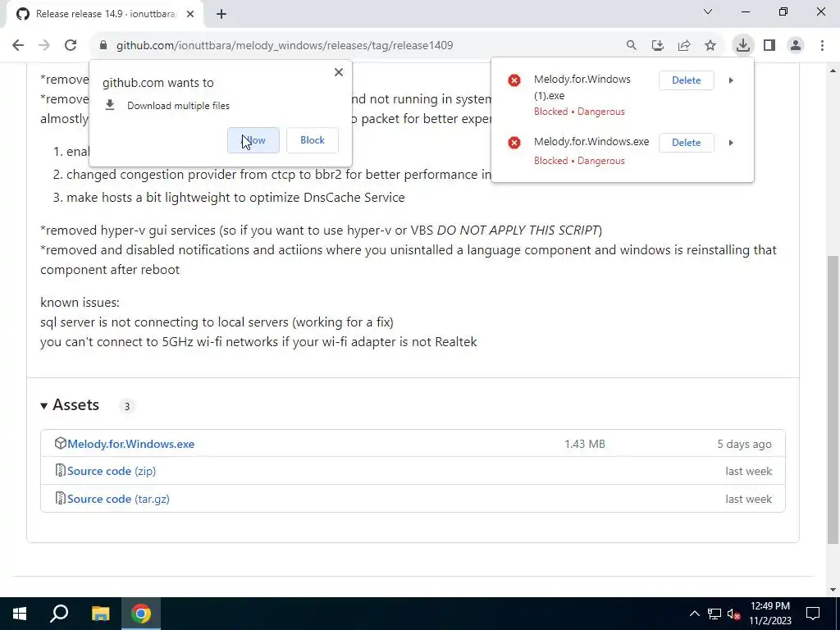Open network status tray icon
This screenshot has width=840, height=630.
tap(714, 614)
